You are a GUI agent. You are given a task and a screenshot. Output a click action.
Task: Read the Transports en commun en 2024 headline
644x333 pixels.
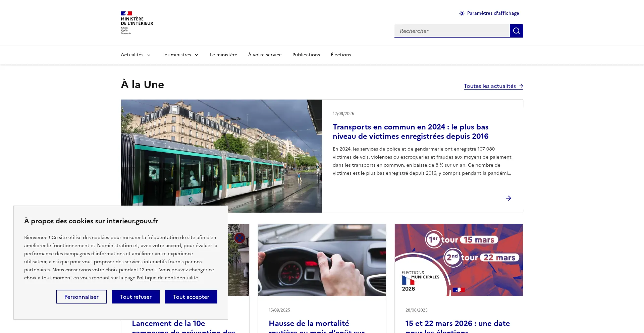410,131
